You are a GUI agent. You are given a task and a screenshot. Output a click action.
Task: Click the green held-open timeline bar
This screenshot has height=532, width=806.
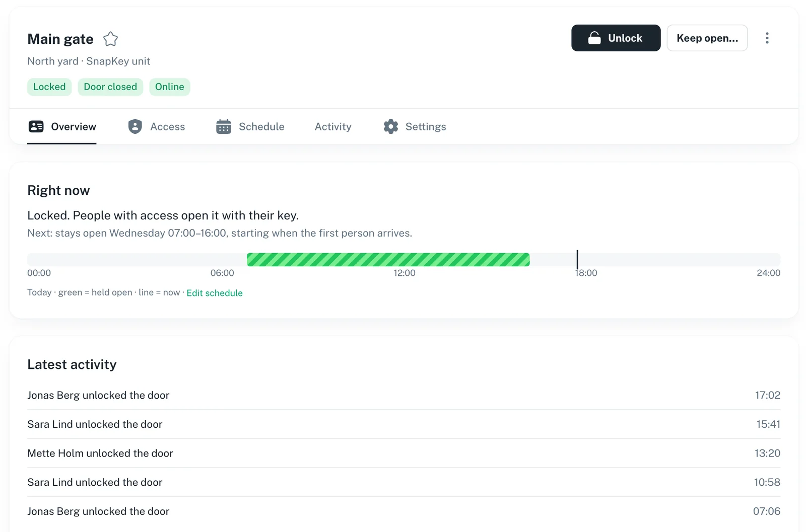[388, 260]
